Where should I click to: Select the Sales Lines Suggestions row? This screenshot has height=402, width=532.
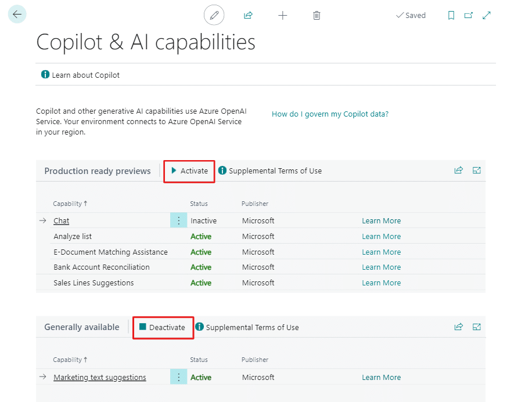[94, 283]
